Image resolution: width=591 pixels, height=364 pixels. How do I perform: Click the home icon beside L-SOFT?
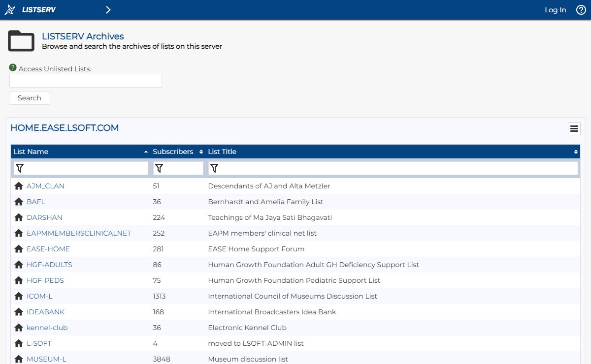(19, 343)
